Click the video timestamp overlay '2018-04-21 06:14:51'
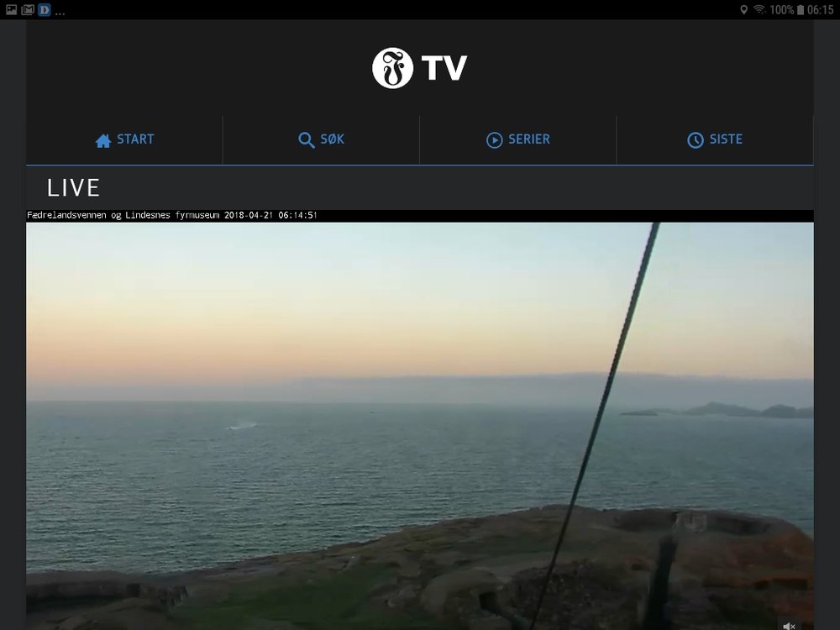This screenshot has width=840, height=630. click(x=270, y=215)
